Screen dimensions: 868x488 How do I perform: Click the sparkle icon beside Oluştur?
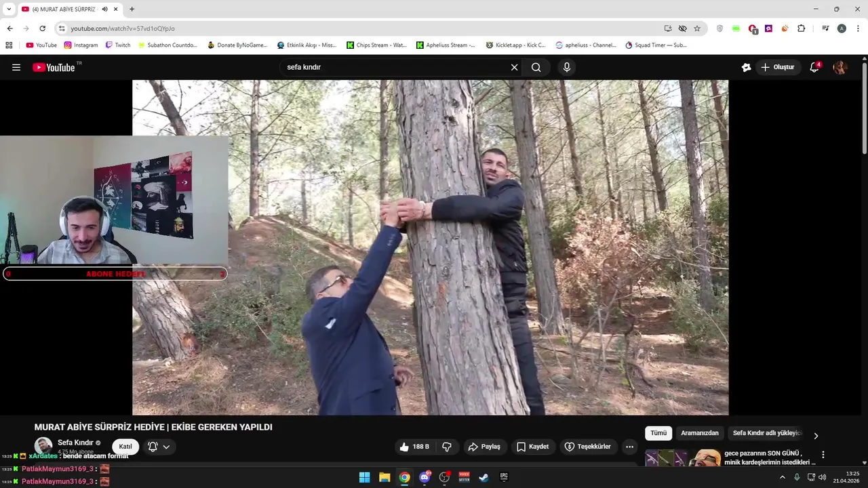point(746,67)
